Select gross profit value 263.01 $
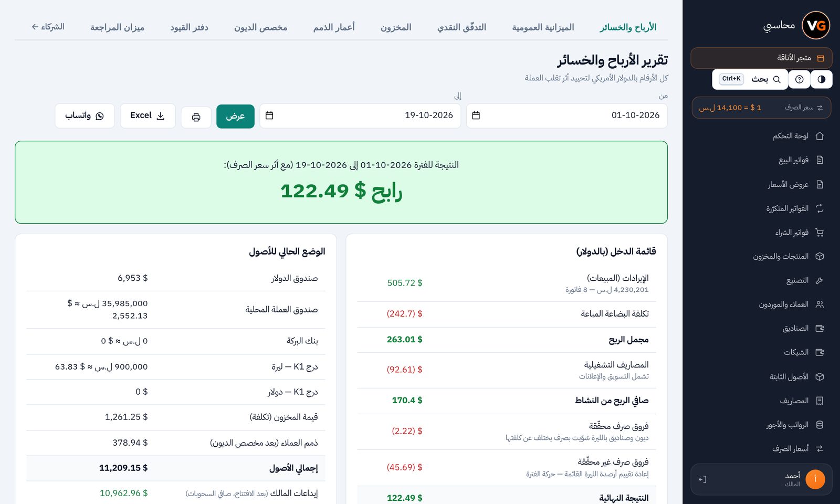The height and width of the screenshot is (504, 840). click(x=404, y=340)
